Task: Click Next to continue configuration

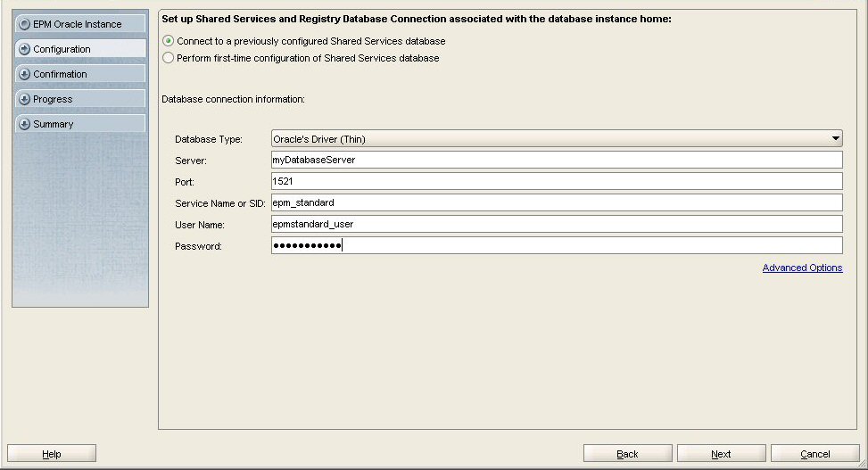Action: pyautogui.click(x=722, y=453)
